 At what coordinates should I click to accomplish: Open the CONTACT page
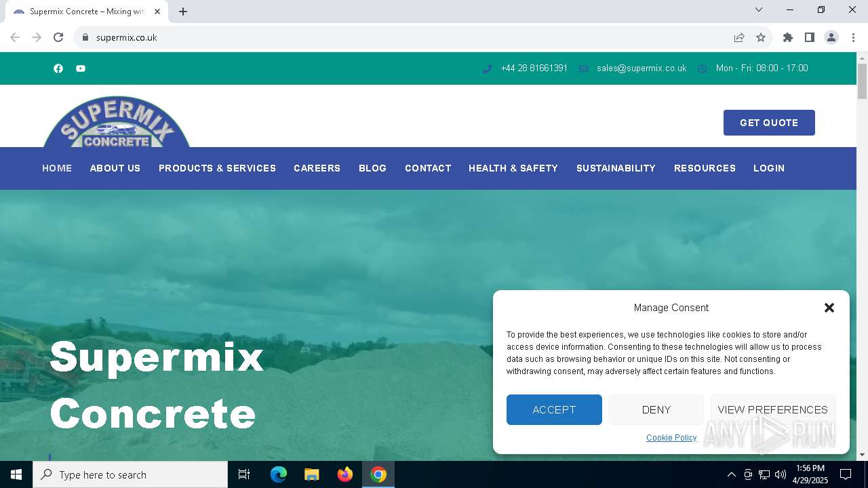[x=428, y=168]
